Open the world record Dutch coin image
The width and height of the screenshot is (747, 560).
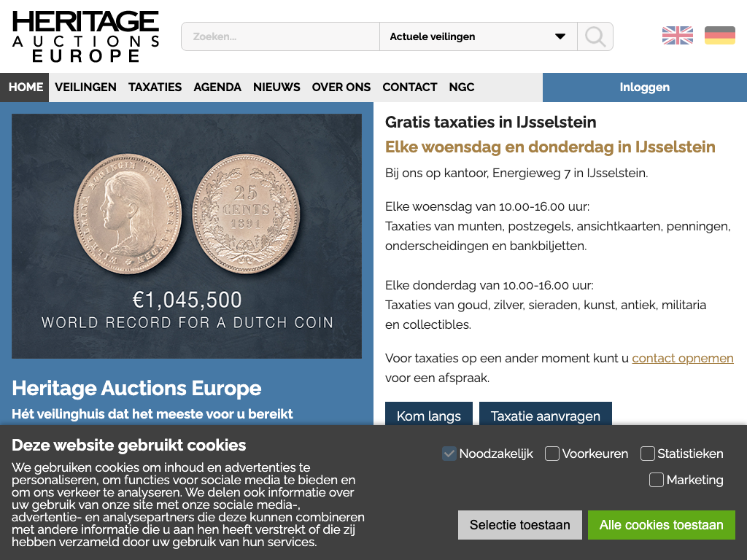pos(187,236)
